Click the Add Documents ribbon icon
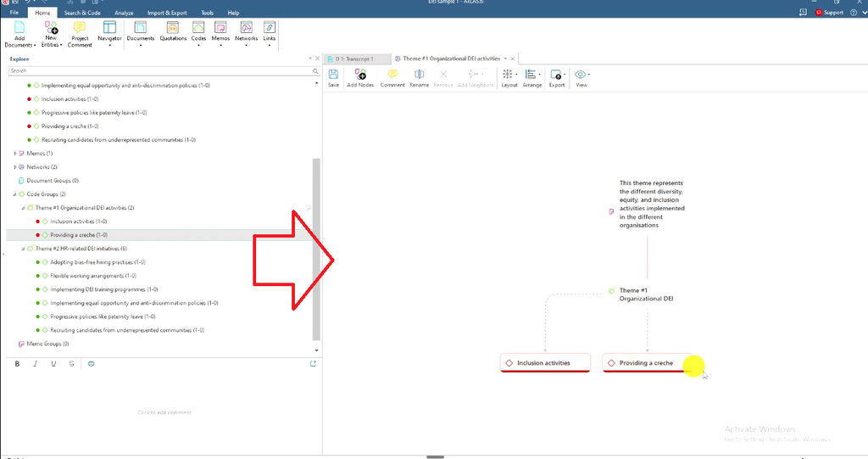This screenshot has width=868, height=459. (19, 28)
